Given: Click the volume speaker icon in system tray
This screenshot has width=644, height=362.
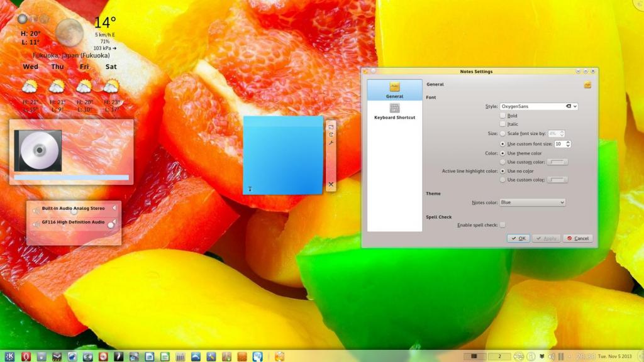Looking at the screenshot, I should (551, 356).
